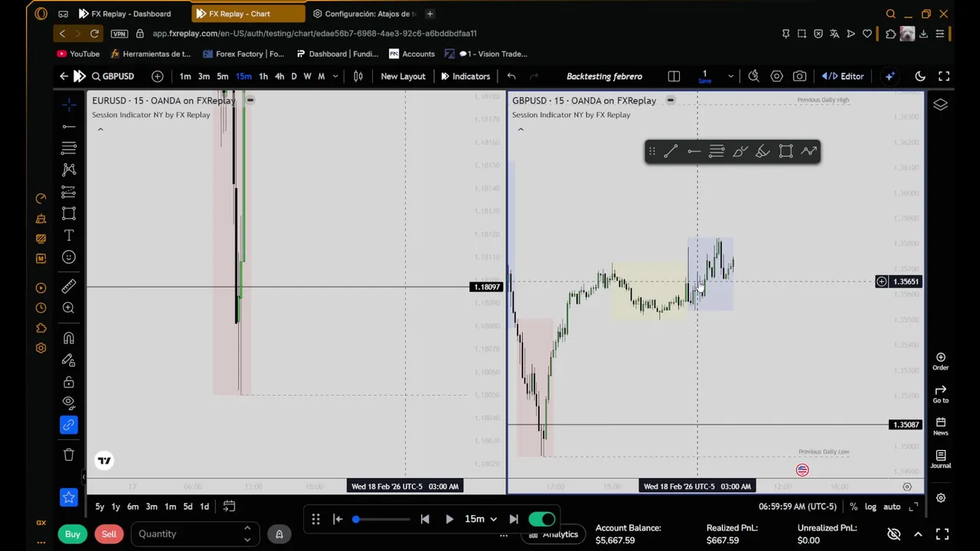Open the candlestick chart type menu
The width and height of the screenshot is (980, 551).
(x=358, y=77)
